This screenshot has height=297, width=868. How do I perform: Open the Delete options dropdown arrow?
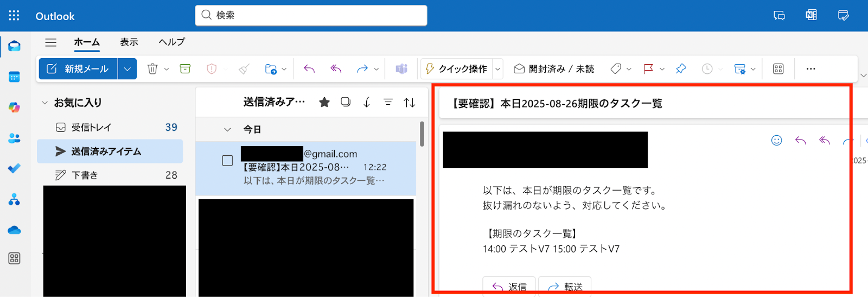click(x=167, y=69)
